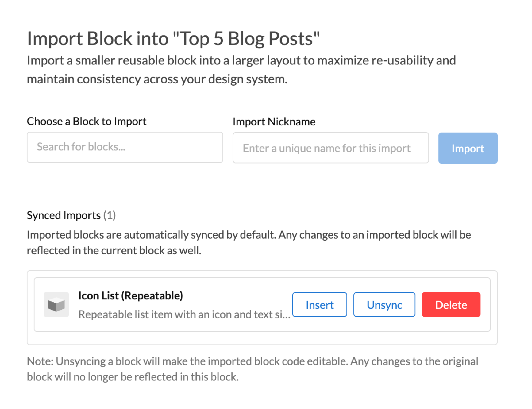Click the "Note: Unsyncing a block" hint text
This screenshot has height=409, width=532.
(x=252, y=369)
